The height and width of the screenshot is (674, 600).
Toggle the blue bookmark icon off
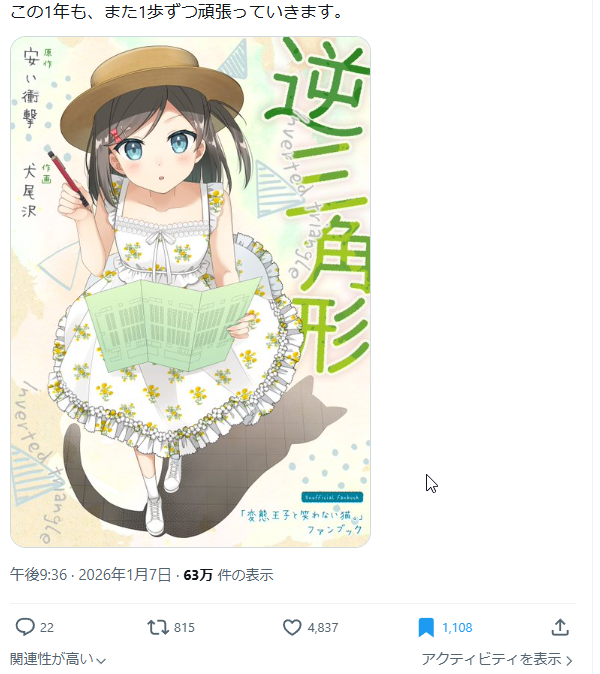(426, 627)
